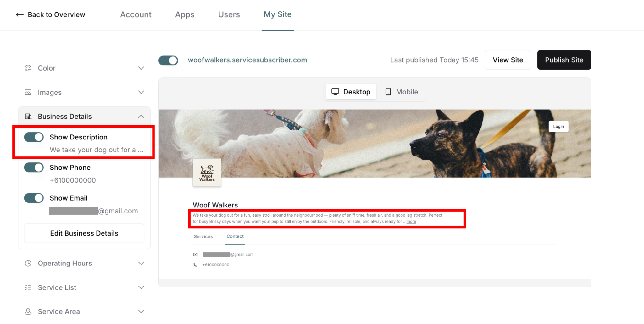Toggle the site online switch beside URL

coord(168,60)
